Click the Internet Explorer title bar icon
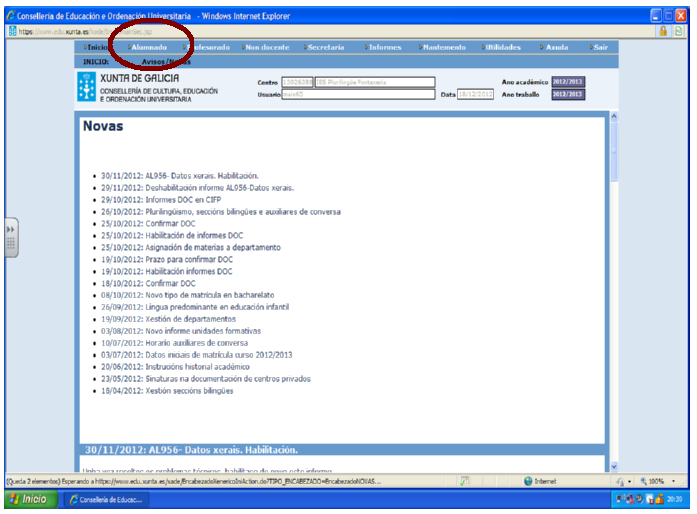Screen dimensions: 697x514 [x=10, y=16]
